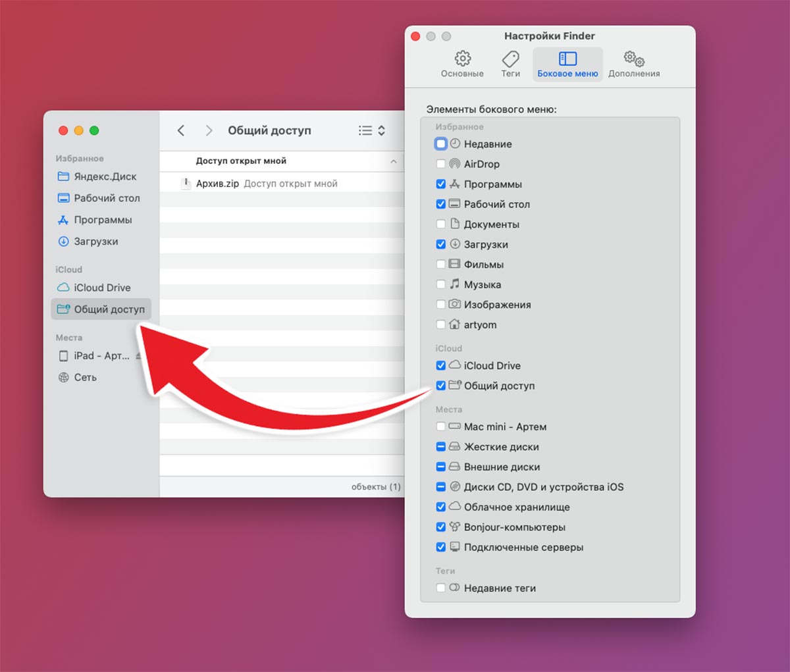
Task: Open iPad - Арт... in sidebar
Action: (x=93, y=355)
